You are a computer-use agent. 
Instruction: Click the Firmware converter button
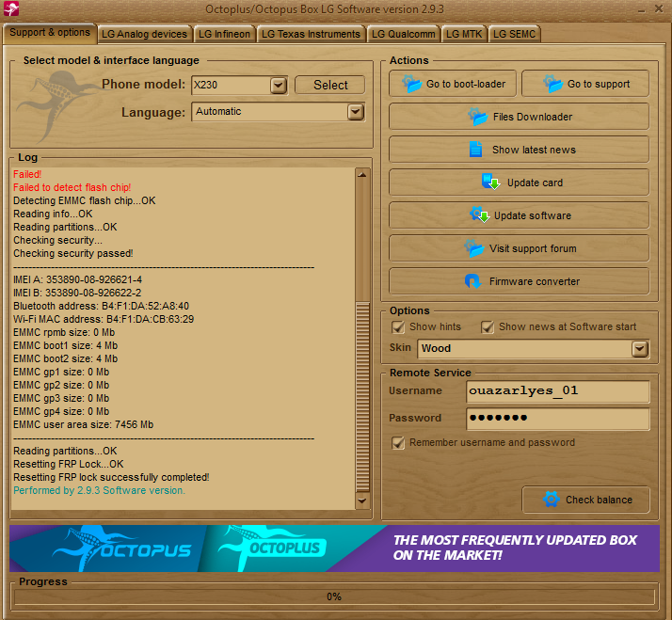[x=519, y=281]
